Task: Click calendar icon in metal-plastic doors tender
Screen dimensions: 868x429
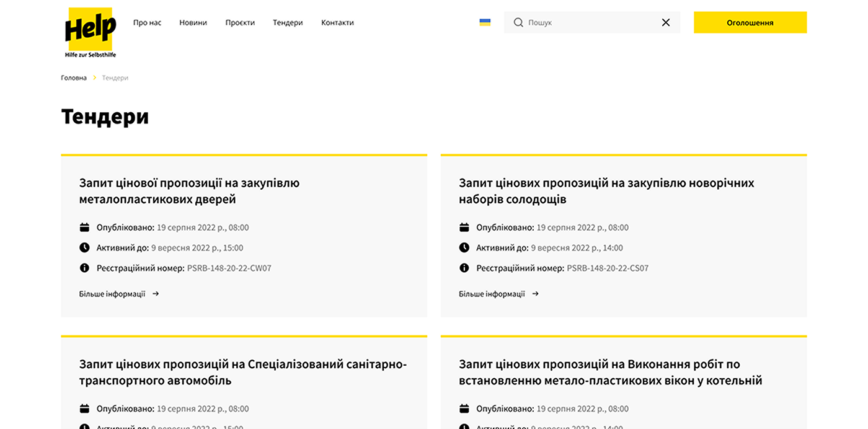Action: click(x=84, y=228)
